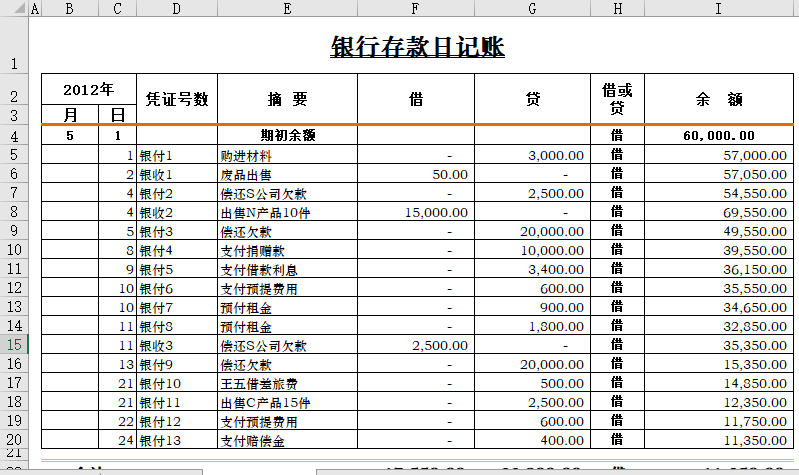The height and width of the screenshot is (475, 799).
Task: Click the 借或贷 header cell
Action: point(617,98)
